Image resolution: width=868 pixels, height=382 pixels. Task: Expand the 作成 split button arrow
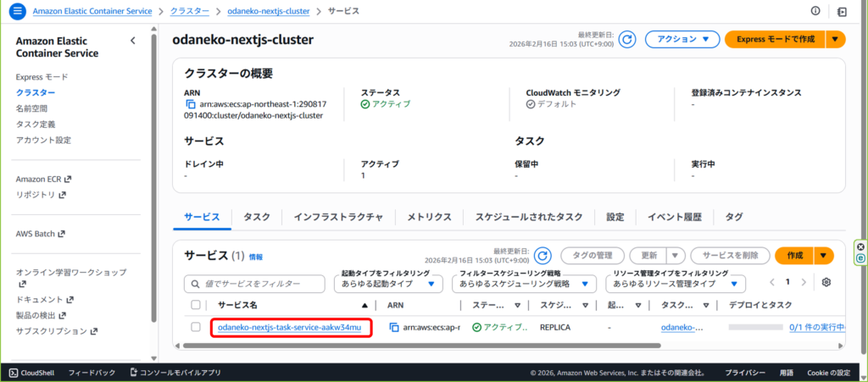pos(824,256)
